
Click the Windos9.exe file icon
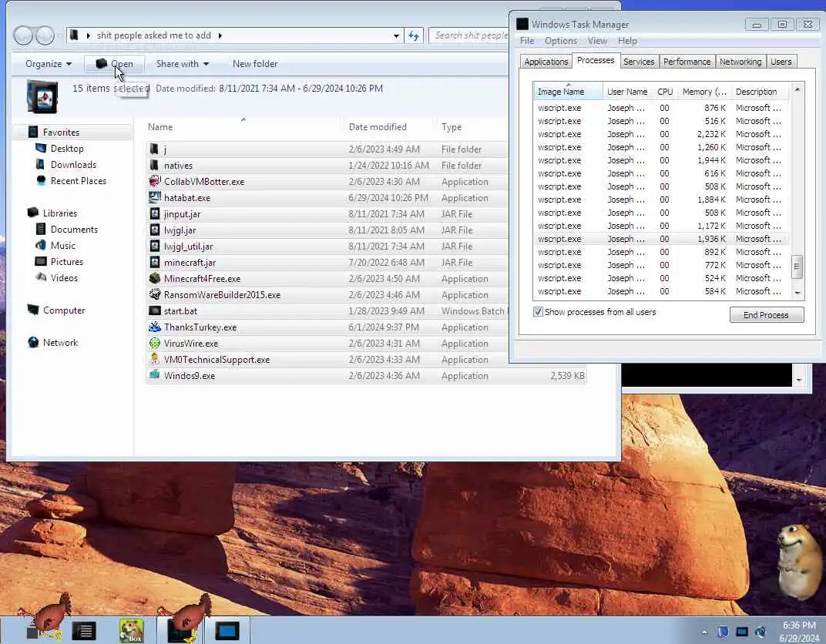click(x=154, y=375)
